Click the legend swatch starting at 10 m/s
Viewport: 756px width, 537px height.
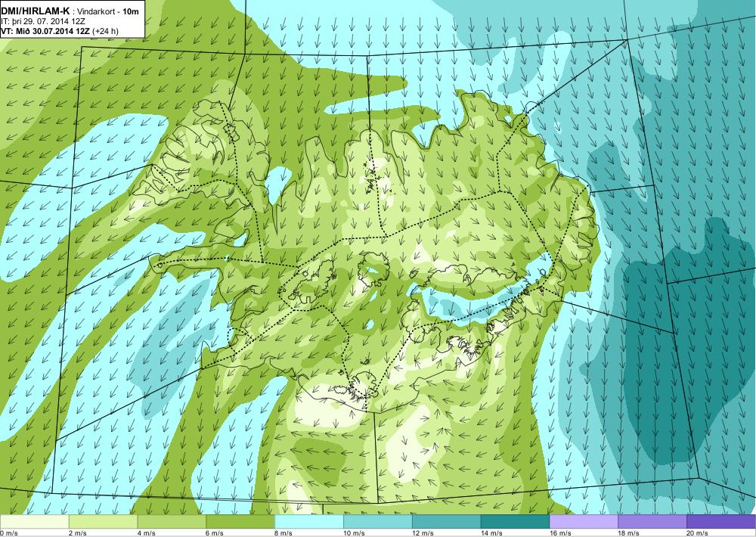pyautogui.click(x=377, y=522)
